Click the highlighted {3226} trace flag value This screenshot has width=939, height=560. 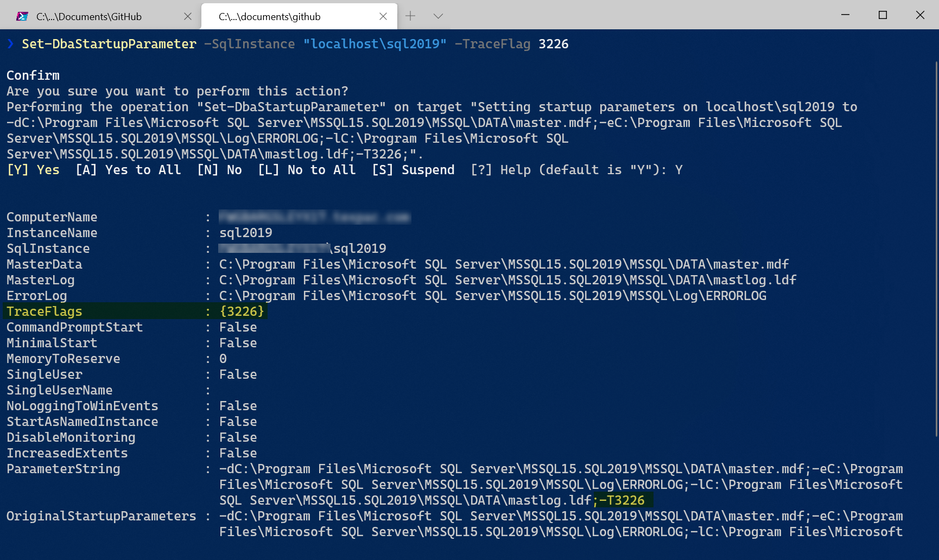coord(242,311)
